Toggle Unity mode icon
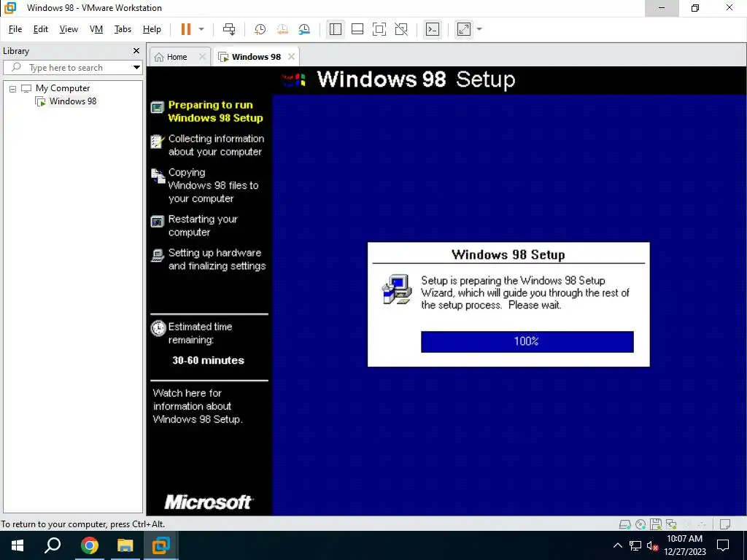747x560 pixels. (x=402, y=29)
